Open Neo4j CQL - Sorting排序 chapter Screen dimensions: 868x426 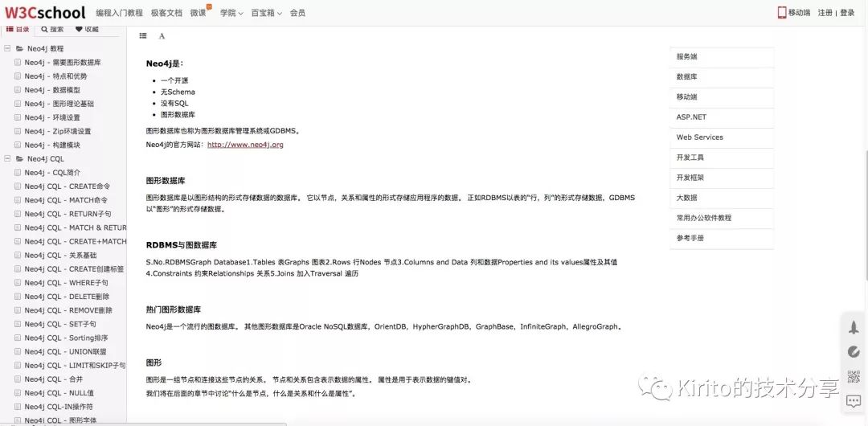pyautogui.click(x=66, y=338)
